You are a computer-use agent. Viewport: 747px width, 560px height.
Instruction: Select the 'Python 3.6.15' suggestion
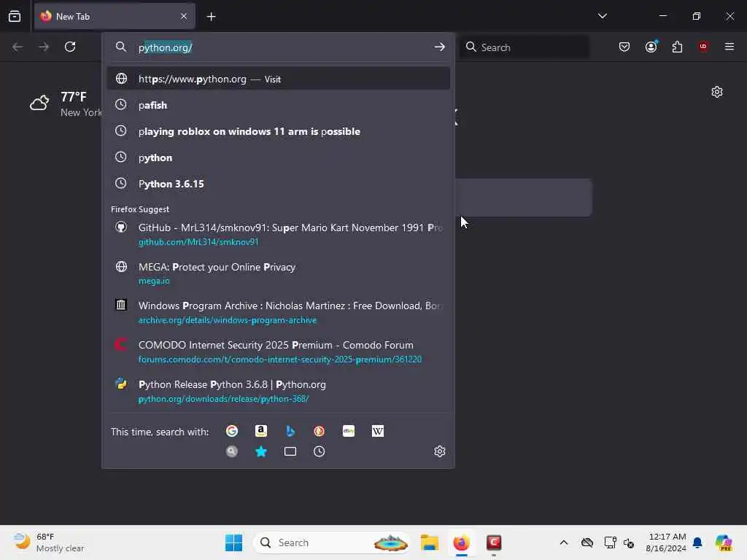279,184
